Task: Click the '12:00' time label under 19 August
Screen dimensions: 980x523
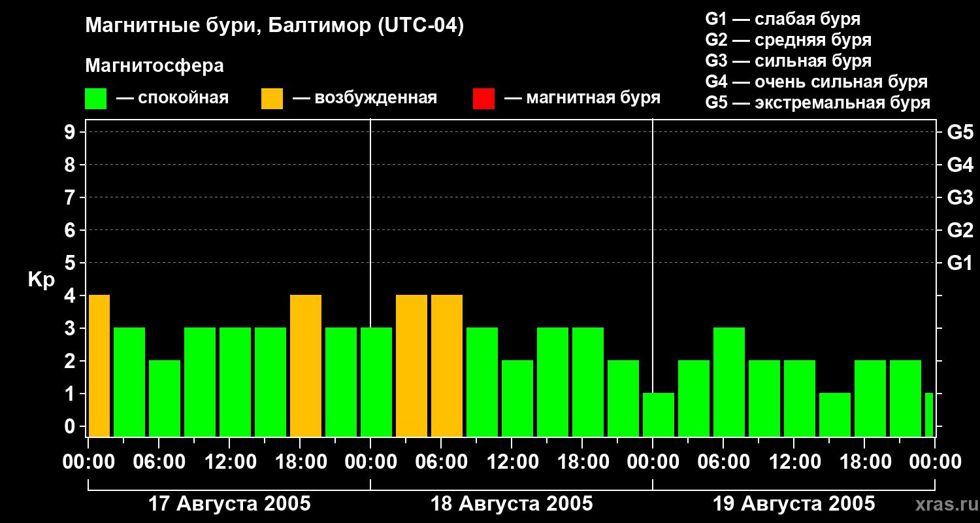Action: [x=795, y=462]
